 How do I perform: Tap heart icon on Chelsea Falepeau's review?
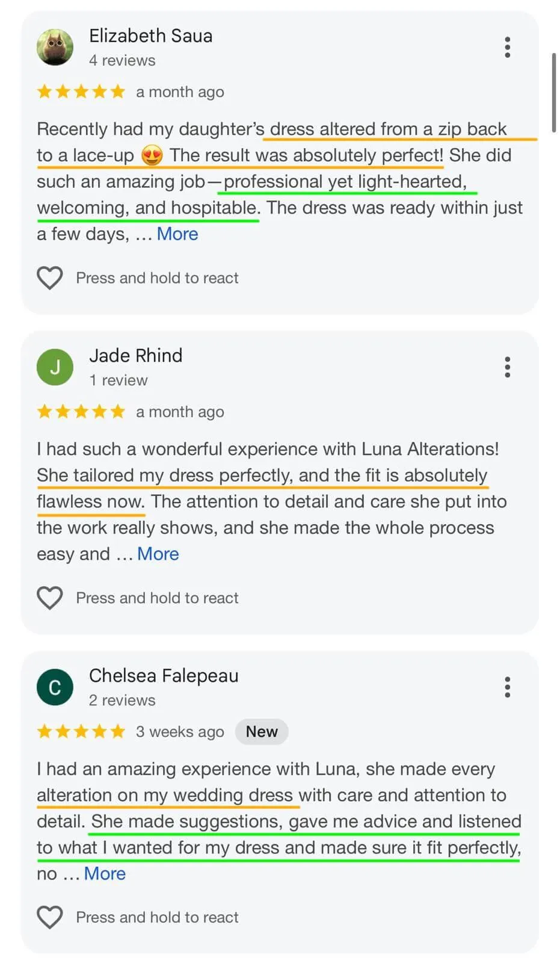click(50, 917)
